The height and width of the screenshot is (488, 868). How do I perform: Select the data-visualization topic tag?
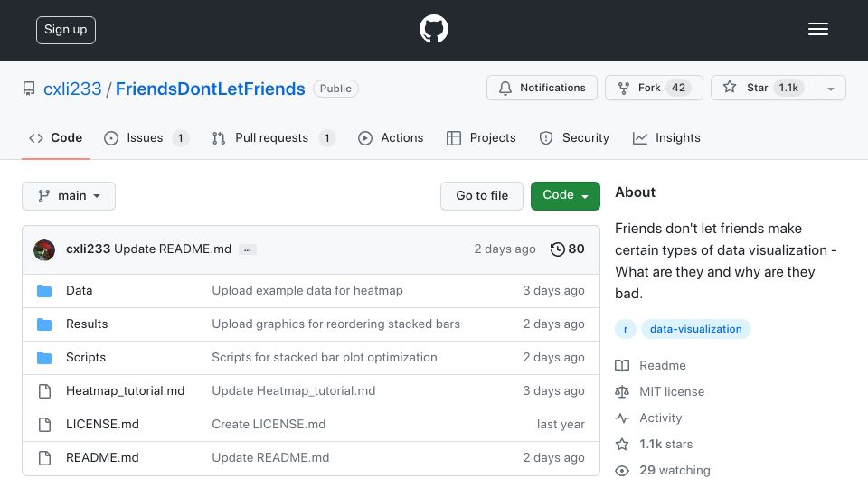(696, 329)
